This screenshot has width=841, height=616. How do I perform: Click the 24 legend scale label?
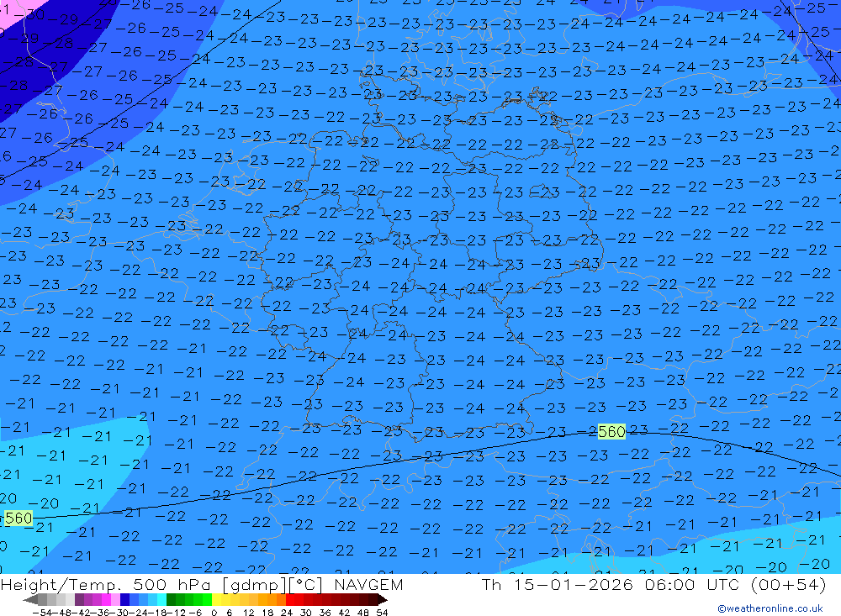(287, 613)
